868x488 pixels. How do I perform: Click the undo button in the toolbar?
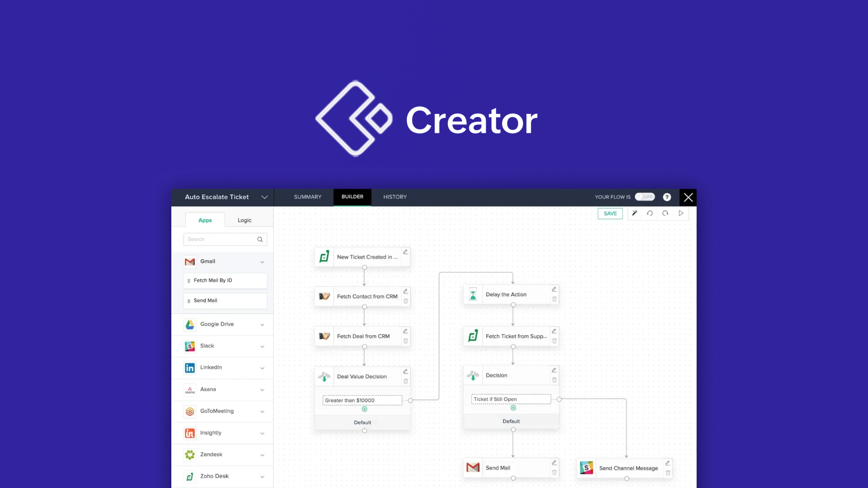click(x=650, y=213)
